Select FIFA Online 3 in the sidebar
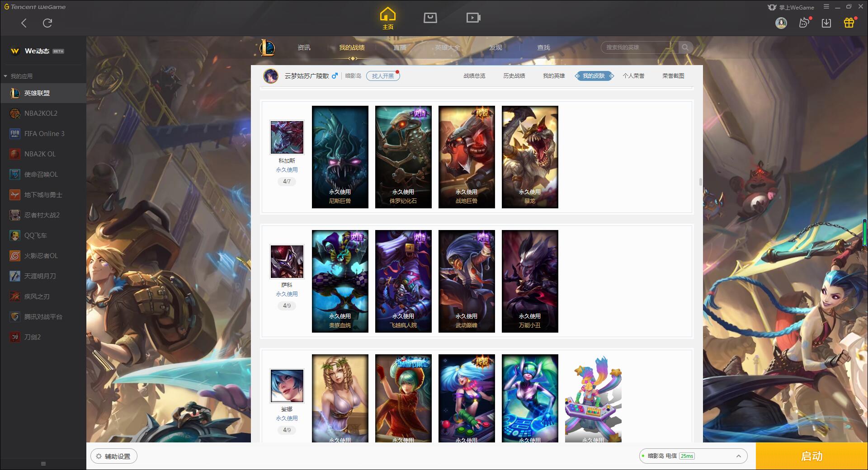868x470 pixels. [43, 134]
